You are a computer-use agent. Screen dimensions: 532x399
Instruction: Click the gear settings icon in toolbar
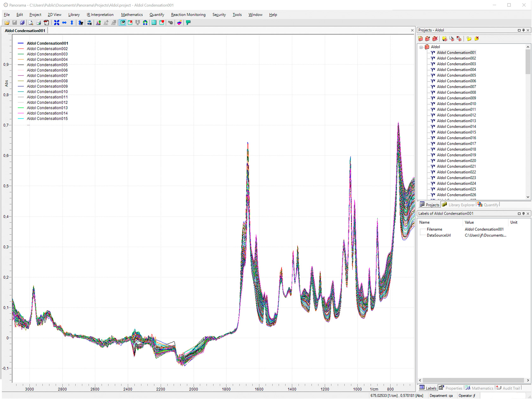pos(170,22)
